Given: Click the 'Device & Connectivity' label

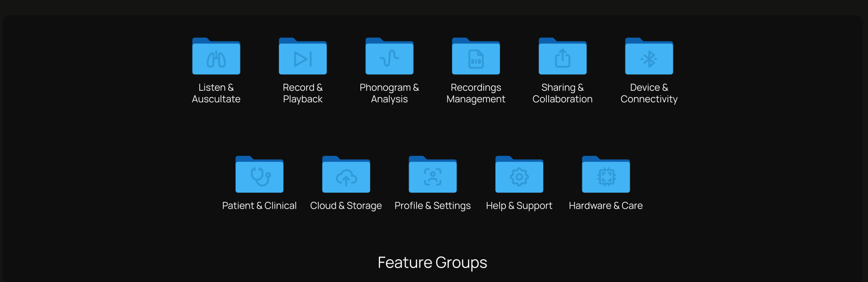Looking at the screenshot, I should [x=649, y=93].
